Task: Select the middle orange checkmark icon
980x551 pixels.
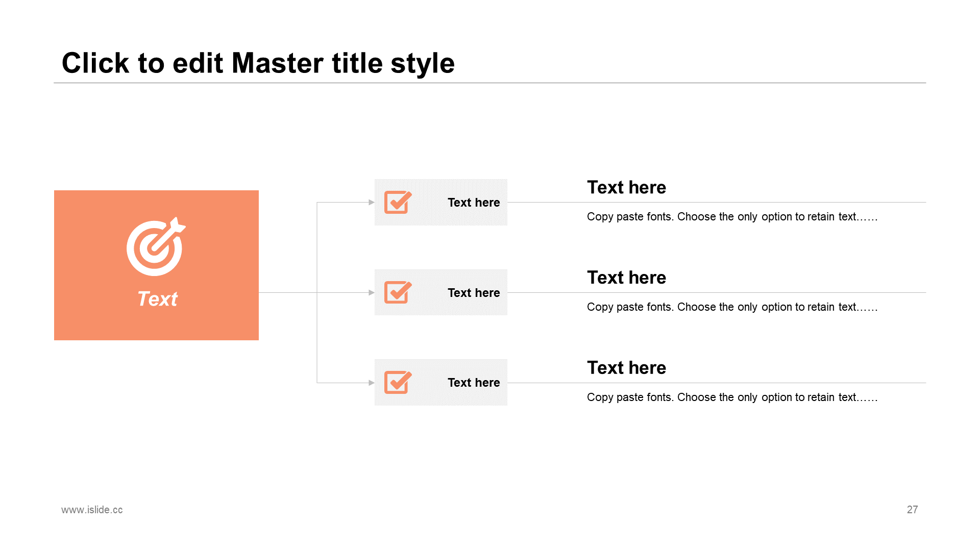Action: click(398, 292)
